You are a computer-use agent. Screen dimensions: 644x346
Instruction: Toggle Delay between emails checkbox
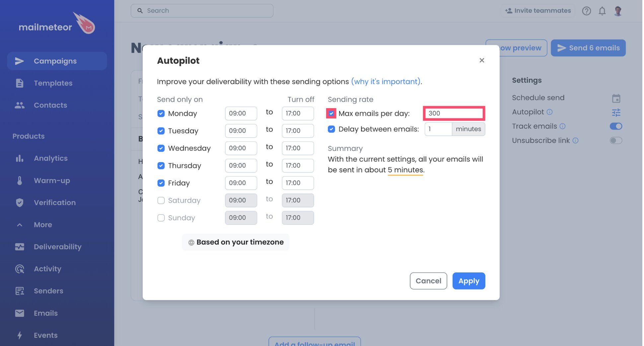pos(331,129)
